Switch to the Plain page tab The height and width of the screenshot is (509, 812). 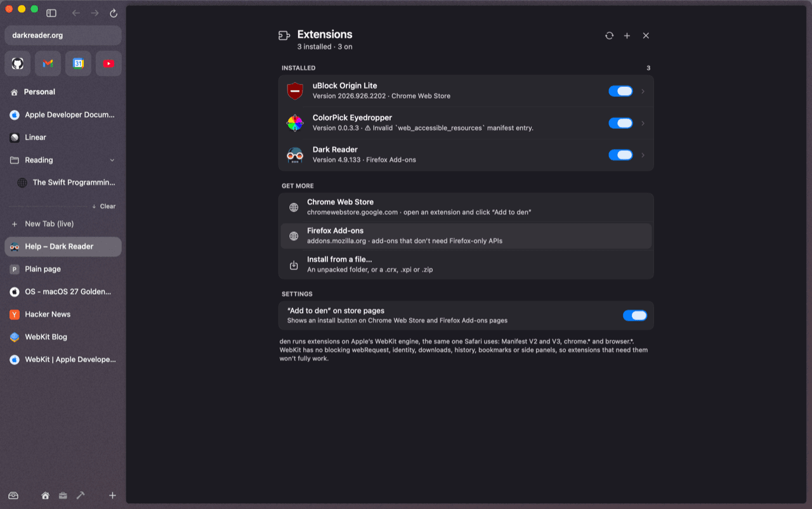coord(63,269)
